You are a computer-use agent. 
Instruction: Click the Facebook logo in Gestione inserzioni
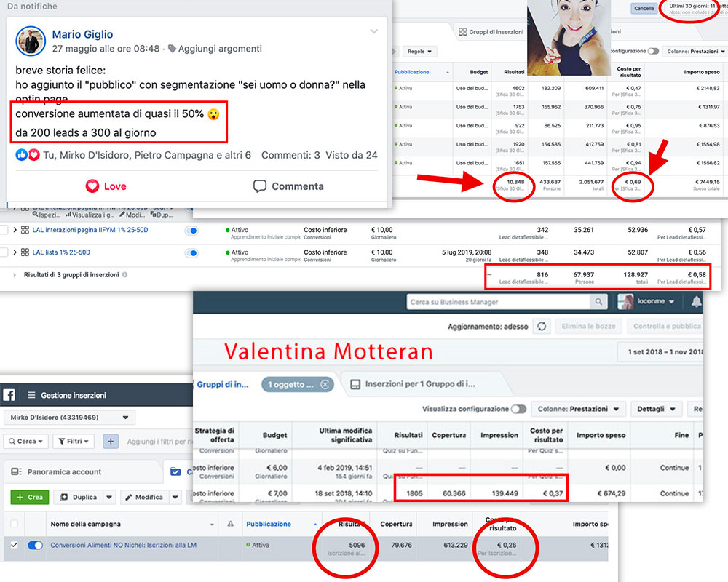point(10,395)
